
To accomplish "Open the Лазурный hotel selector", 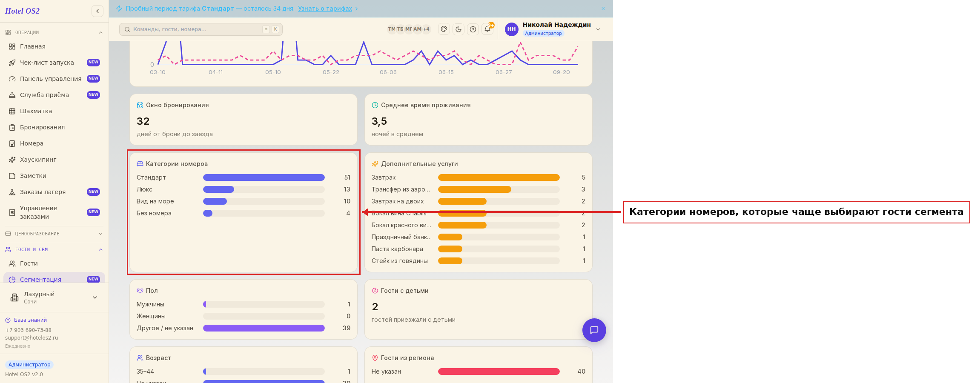I will [54, 297].
